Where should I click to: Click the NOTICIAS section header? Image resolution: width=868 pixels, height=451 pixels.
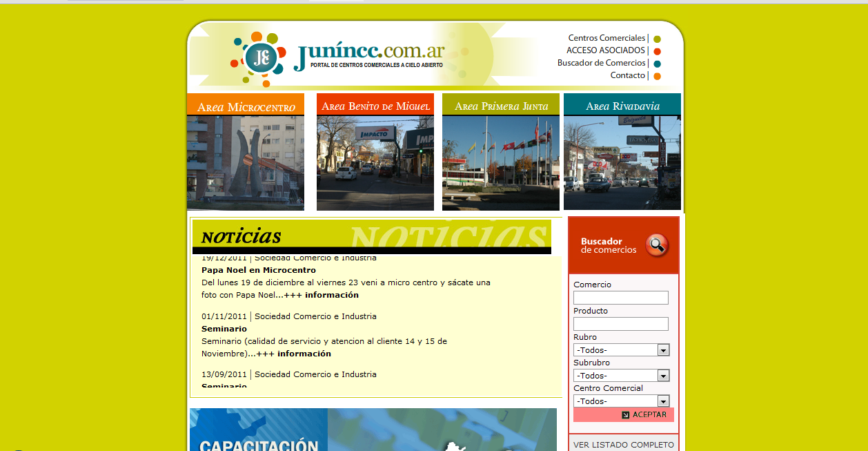(372, 236)
